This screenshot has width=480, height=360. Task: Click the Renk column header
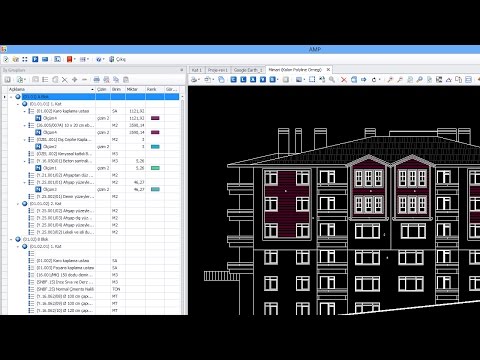pos(155,89)
